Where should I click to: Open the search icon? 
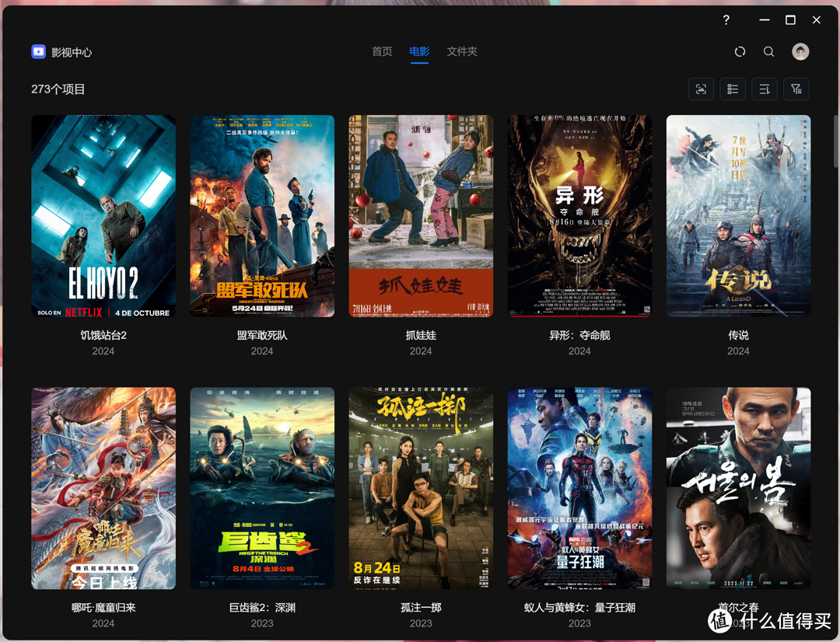pos(768,51)
